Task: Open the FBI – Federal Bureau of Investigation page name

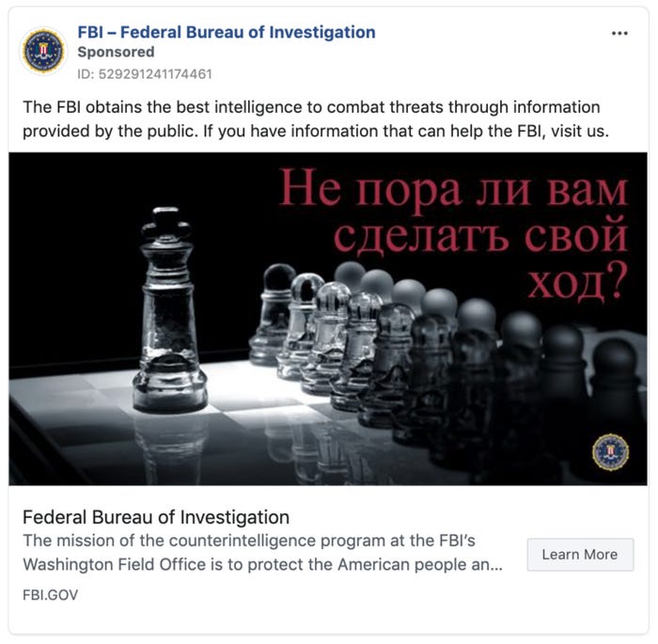Action: (x=226, y=32)
